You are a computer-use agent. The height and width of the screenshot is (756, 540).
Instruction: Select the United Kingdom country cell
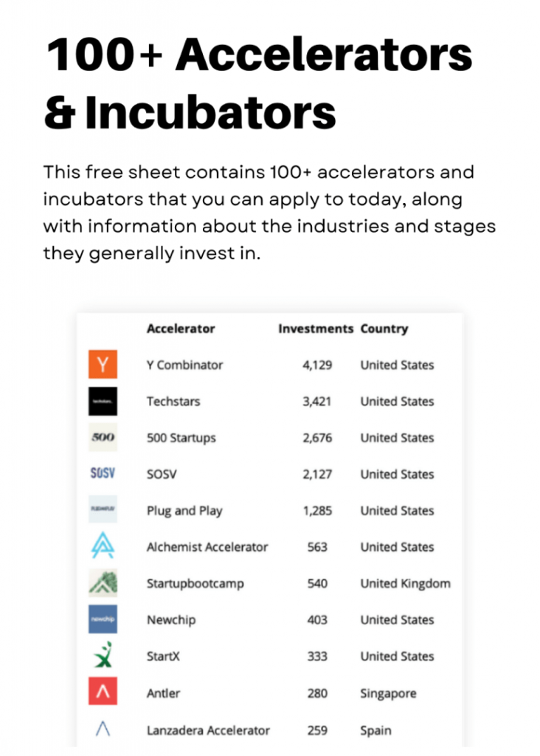click(x=406, y=583)
